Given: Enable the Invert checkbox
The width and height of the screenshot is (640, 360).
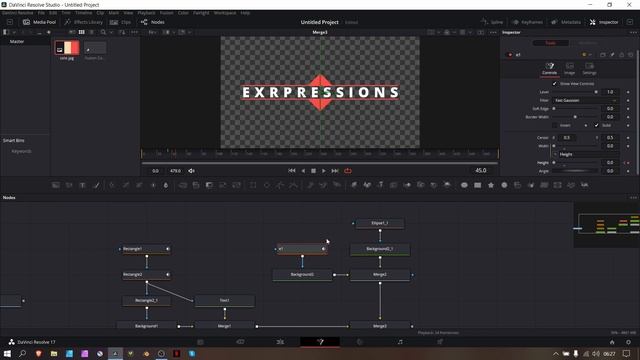Looking at the screenshot, I should [554, 125].
